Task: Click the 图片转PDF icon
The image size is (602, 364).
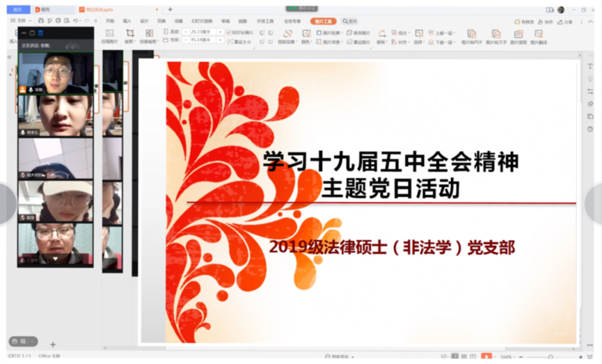Action: pos(471,35)
